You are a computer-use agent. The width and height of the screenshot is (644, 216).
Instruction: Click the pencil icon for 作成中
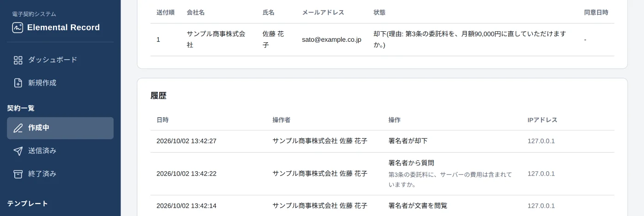(x=18, y=128)
